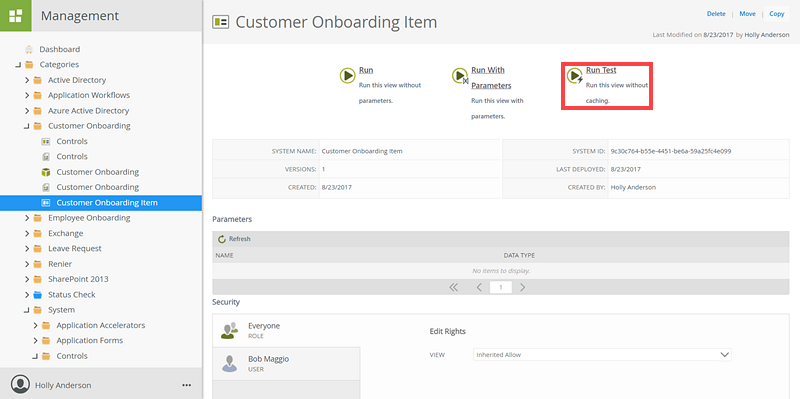Image resolution: width=800 pixels, height=399 pixels.
Task: Click the Everyone role group icon
Action: click(230, 330)
